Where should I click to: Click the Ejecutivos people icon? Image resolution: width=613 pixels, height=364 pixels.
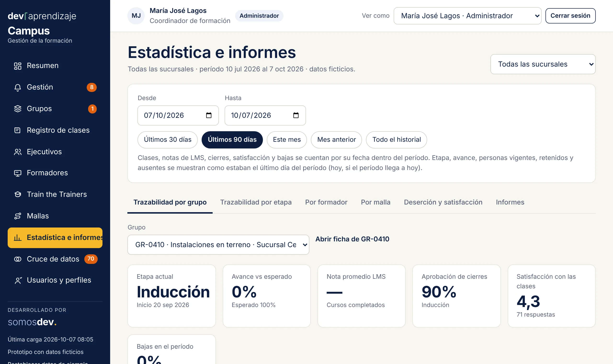click(18, 152)
